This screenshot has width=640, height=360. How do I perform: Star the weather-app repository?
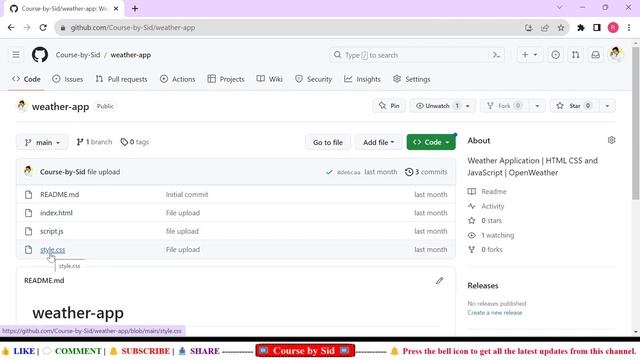573,106
